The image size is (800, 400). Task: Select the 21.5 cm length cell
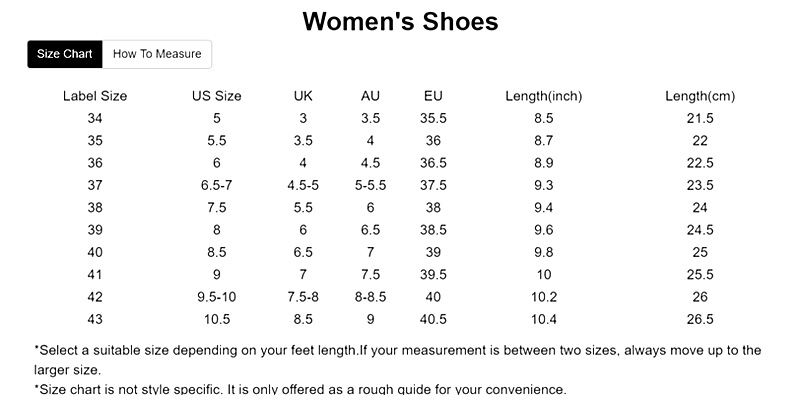point(700,118)
